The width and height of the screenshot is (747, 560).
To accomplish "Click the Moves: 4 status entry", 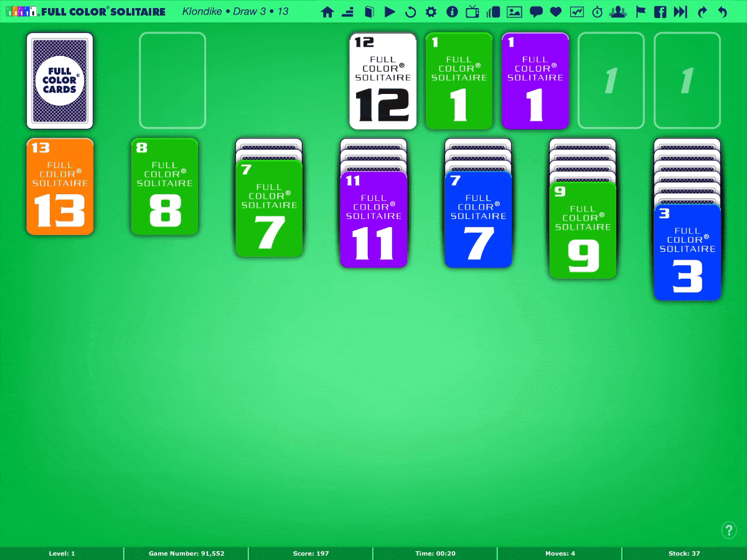I will pos(560,553).
